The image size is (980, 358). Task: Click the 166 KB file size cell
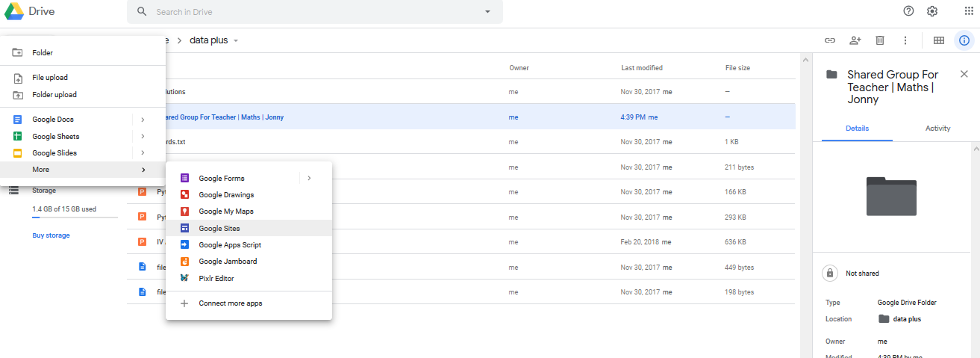[x=736, y=192]
